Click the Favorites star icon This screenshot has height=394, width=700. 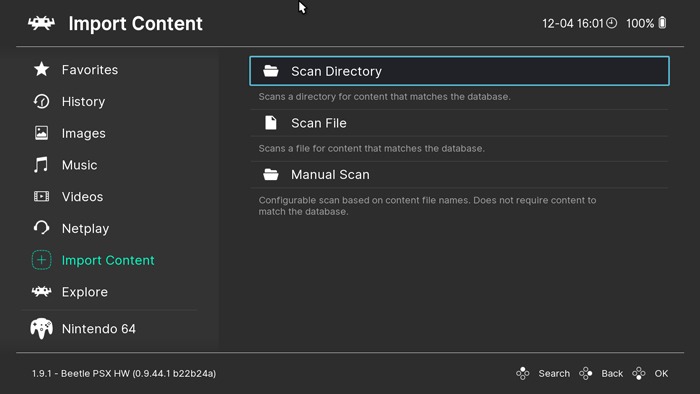(42, 69)
